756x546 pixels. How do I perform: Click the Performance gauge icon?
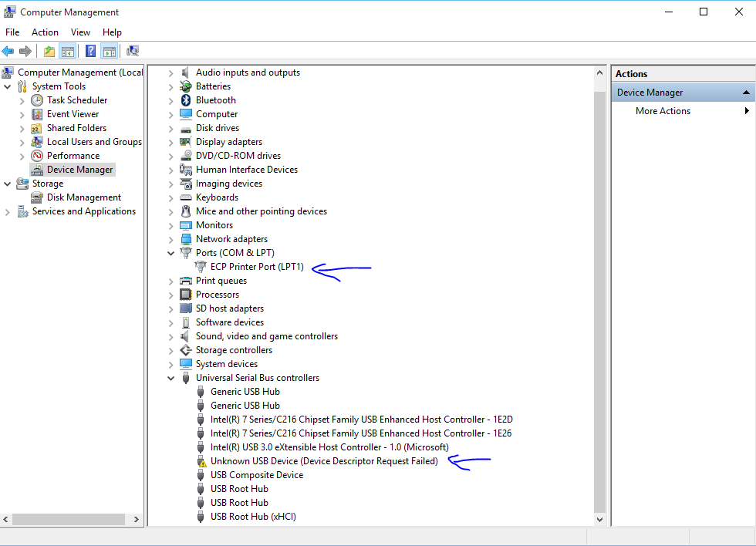[x=37, y=156]
